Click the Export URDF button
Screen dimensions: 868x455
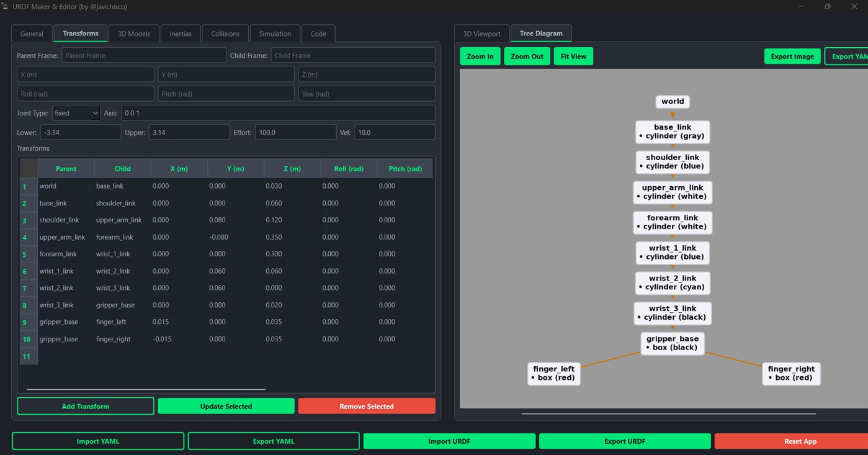click(x=625, y=441)
